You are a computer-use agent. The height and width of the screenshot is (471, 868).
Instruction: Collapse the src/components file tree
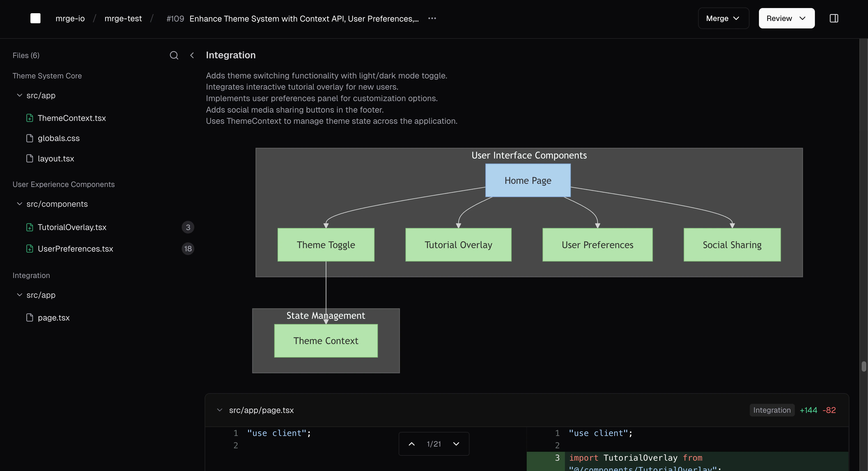[19, 204]
